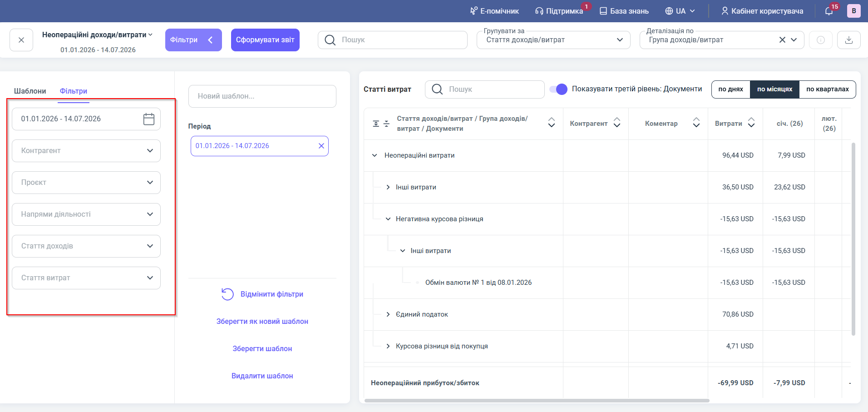Screen dimensions: 868x412
Task: Click the Новий шаблон name field
Action: click(x=262, y=96)
